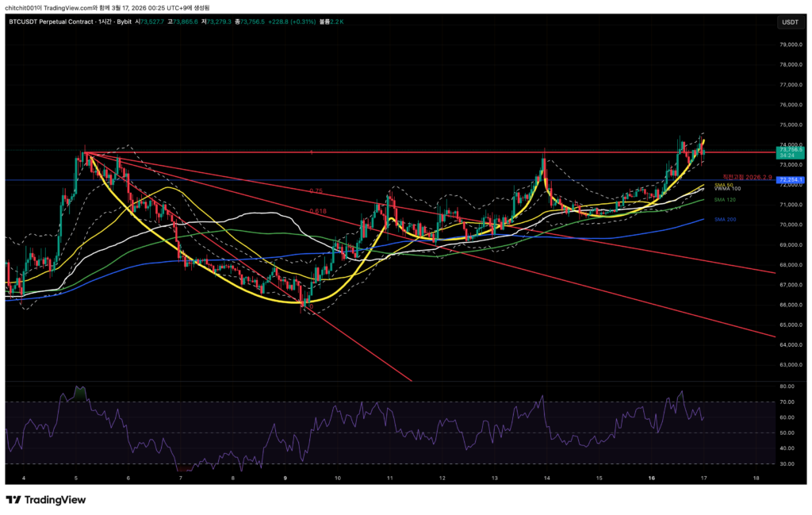The height and width of the screenshot is (515, 812).
Task: Click the green SMA 120 label
Action: [x=723, y=201]
